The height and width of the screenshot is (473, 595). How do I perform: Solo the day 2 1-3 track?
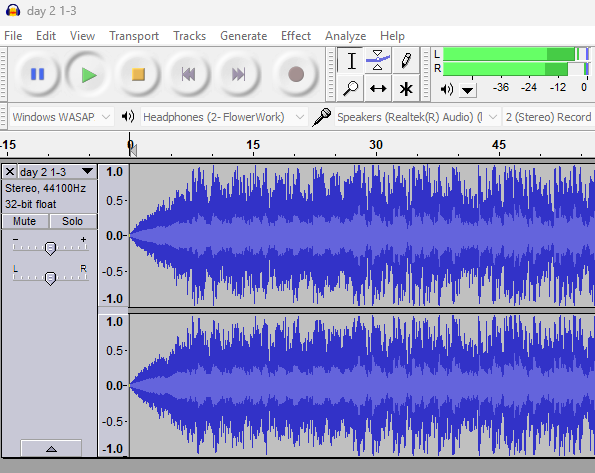72,221
